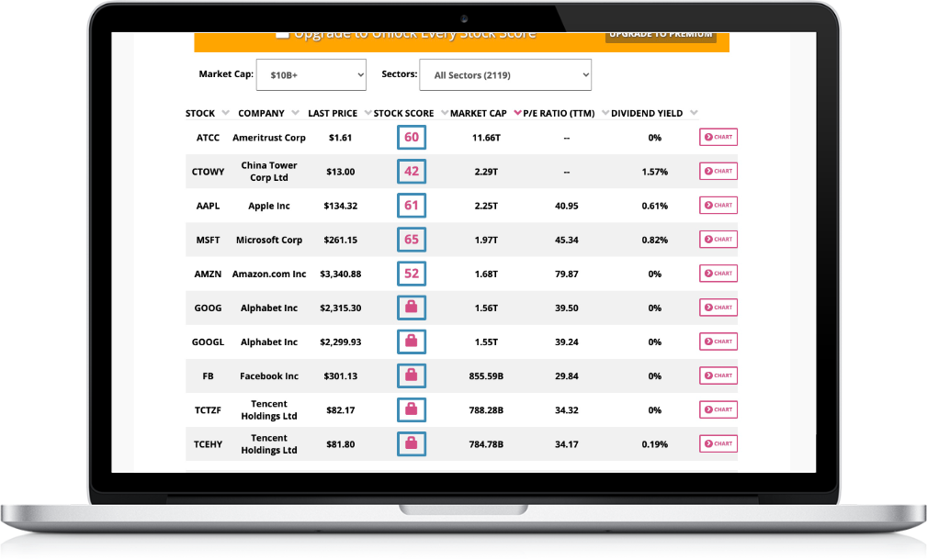Open the Sectors dropdown
The height and width of the screenshot is (560, 927).
(504, 75)
